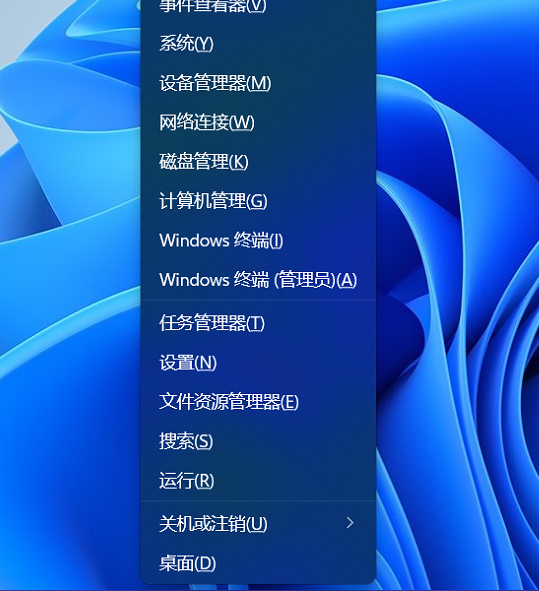Select 网络连接(W) menu item
Screen dimensions: 539x591
coord(258,122)
